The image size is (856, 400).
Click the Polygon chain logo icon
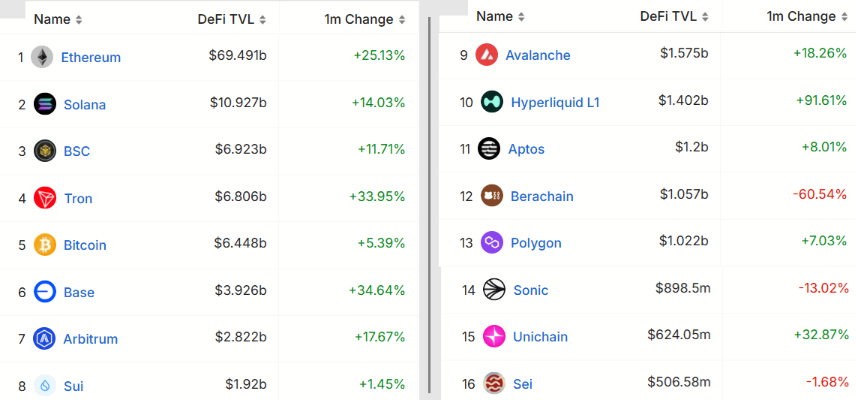[x=492, y=243]
